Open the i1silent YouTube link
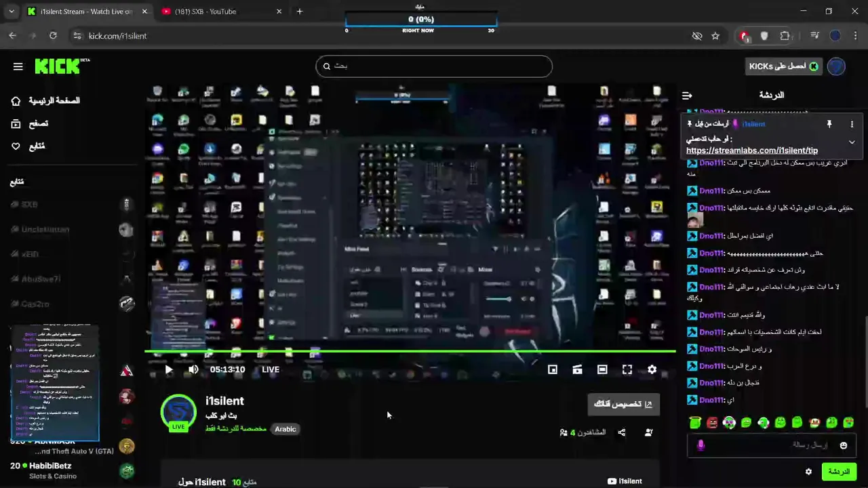 point(625,481)
